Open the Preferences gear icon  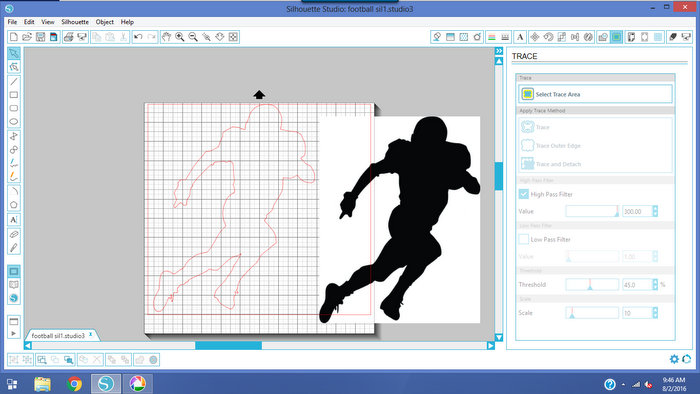coord(674,359)
